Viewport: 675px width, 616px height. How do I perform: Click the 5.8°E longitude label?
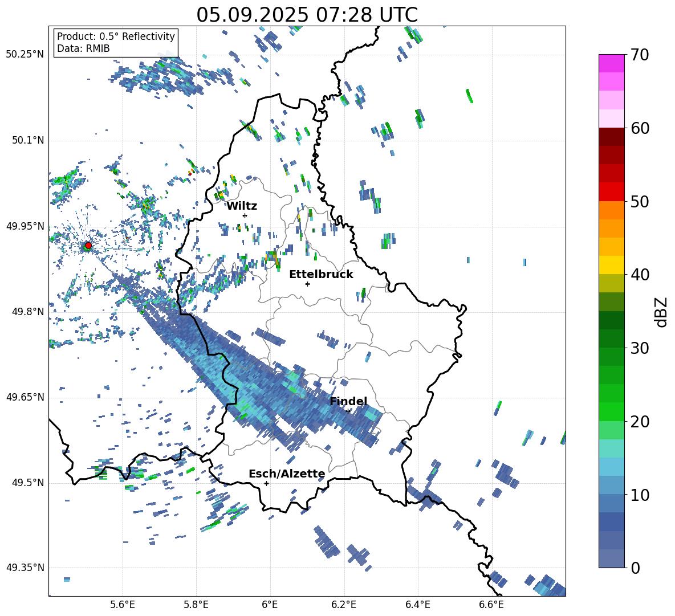[x=196, y=605]
